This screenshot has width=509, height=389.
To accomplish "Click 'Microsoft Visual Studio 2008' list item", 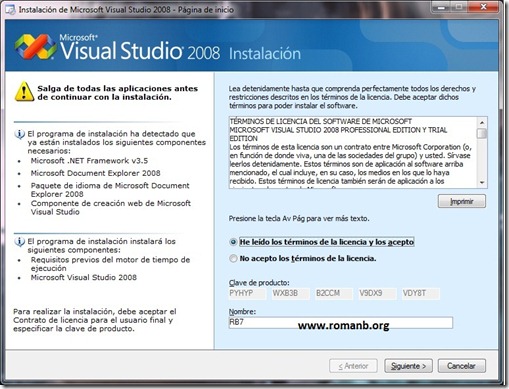I will 84,277.
